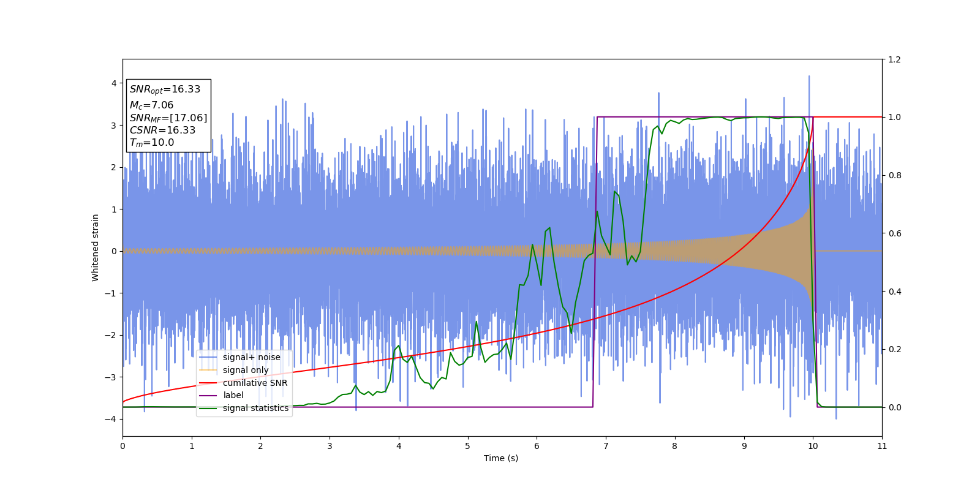The image size is (980, 490).
Task: Click the blue legend line swatch
Action: (208, 358)
